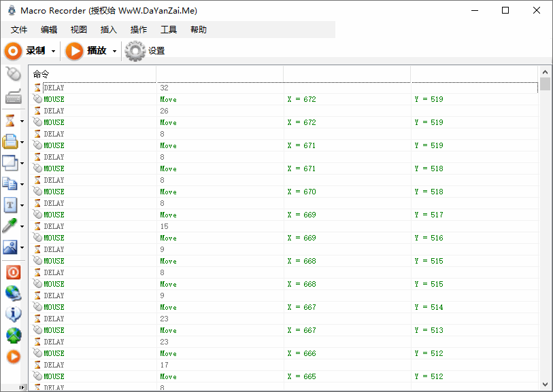Click the globe with green arrow icon
This screenshot has width=553, height=392.
[x=14, y=336]
